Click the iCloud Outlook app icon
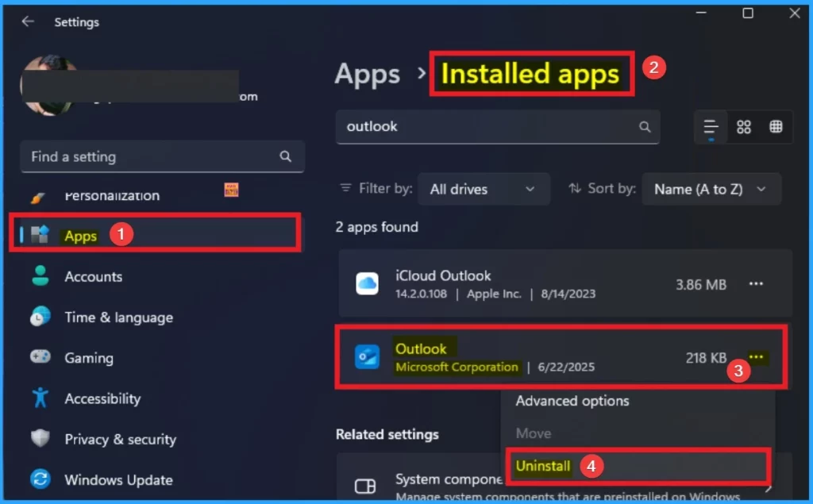Viewport: 813px width, 504px height. (x=367, y=283)
